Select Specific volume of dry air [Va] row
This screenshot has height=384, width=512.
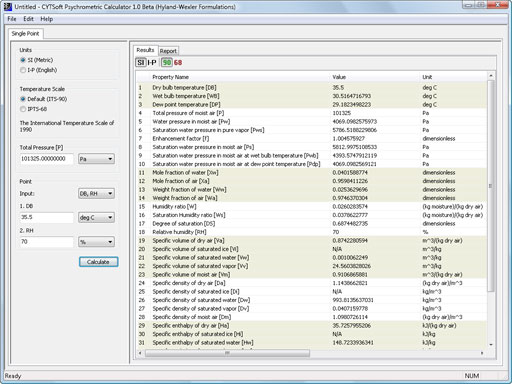coord(311,241)
